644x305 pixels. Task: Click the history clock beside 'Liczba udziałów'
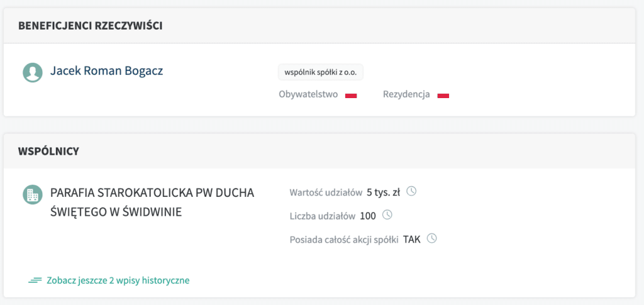[387, 215]
